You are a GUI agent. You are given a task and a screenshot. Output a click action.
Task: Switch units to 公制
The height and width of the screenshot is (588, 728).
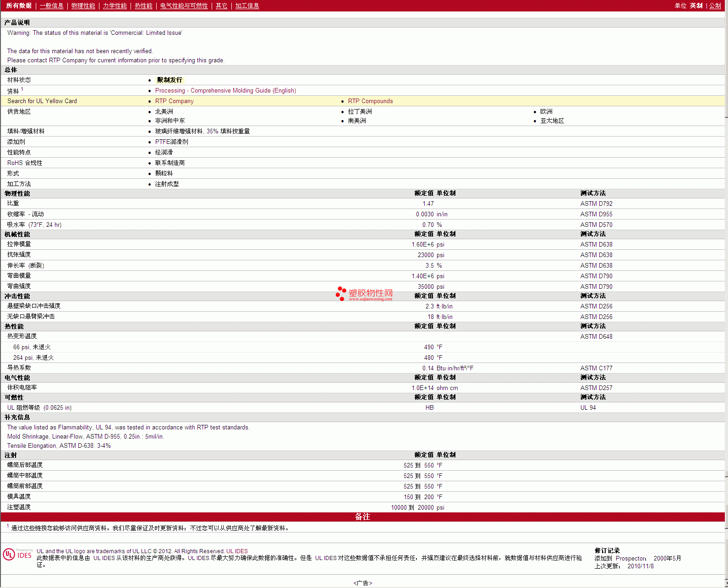(715, 5)
